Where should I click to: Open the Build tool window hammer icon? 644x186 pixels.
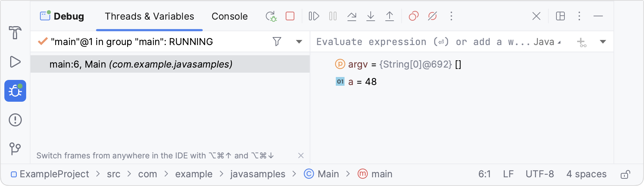15,33
